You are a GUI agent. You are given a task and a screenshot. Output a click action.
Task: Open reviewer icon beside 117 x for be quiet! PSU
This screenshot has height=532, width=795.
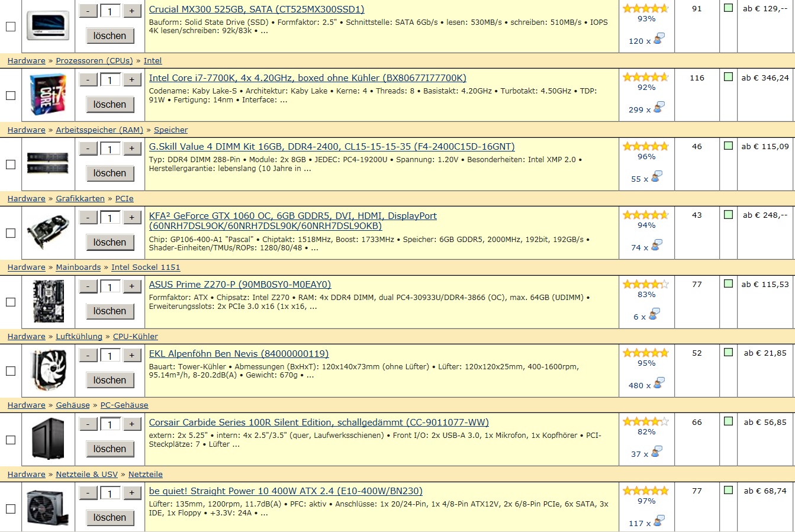pos(658,521)
